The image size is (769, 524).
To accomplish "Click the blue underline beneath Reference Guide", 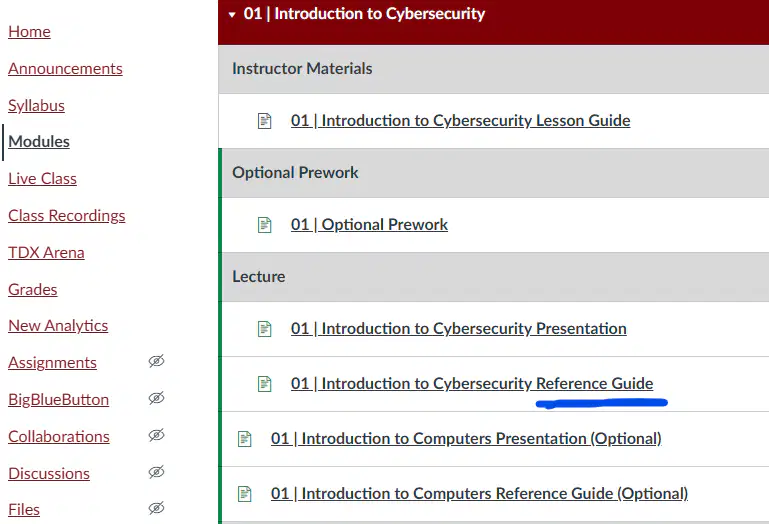I will click(x=601, y=403).
